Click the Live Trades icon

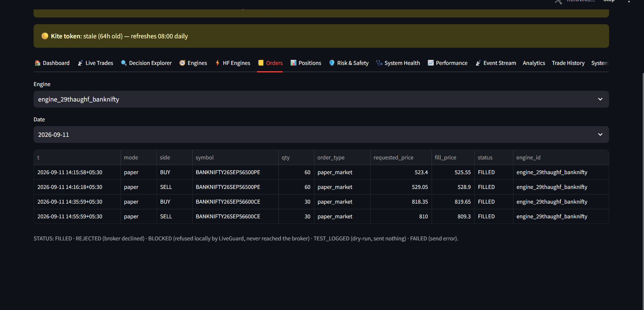coord(80,63)
